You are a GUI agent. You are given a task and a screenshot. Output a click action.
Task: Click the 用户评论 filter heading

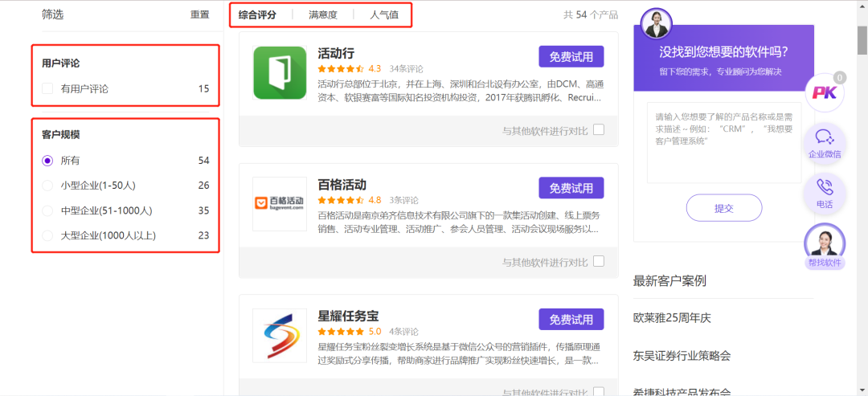coord(61,63)
